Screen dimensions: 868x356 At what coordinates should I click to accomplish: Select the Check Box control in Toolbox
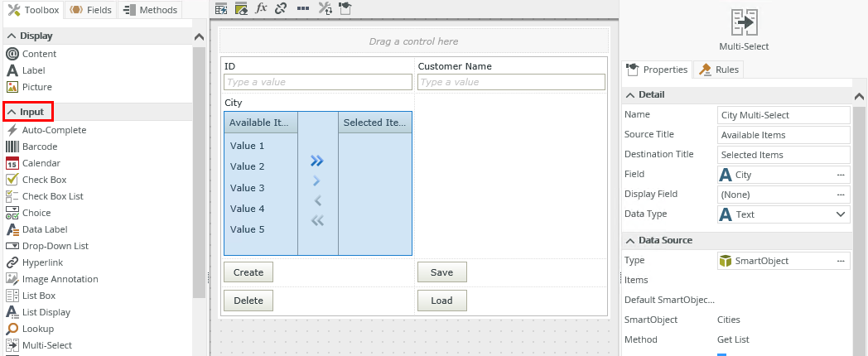[x=45, y=180]
